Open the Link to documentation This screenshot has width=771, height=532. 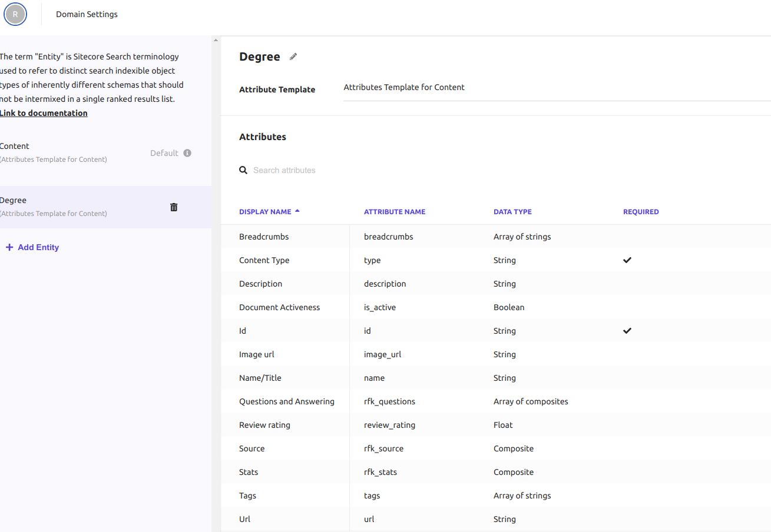(x=44, y=113)
